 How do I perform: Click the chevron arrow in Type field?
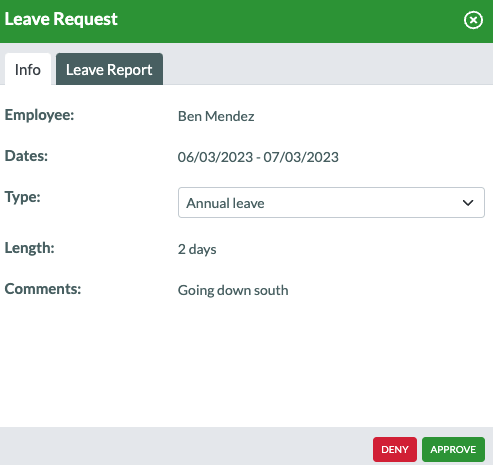coord(468,203)
